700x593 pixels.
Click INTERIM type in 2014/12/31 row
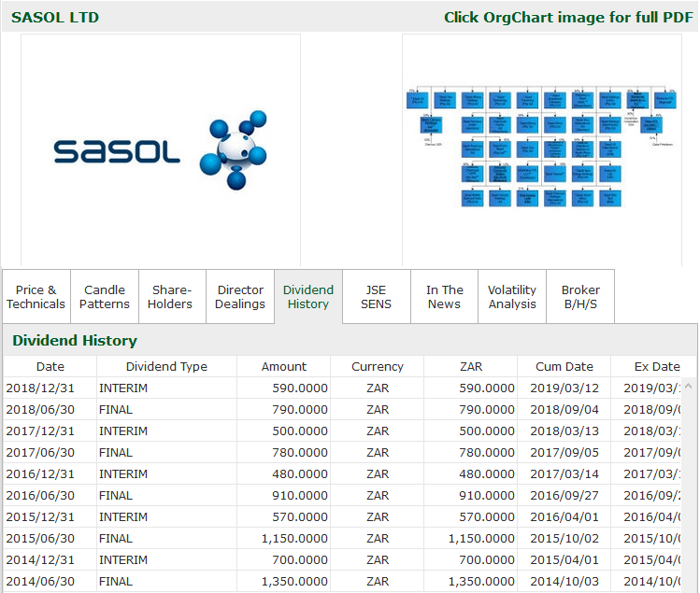pyautogui.click(x=166, y=559)
